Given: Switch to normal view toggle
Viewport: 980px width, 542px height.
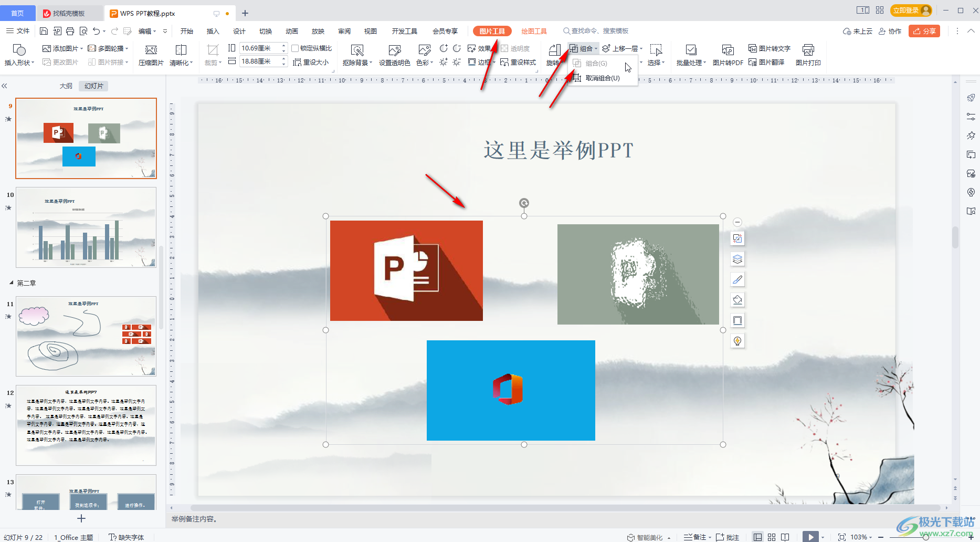Looking at the screenshot, I should [x=757, y=537].
